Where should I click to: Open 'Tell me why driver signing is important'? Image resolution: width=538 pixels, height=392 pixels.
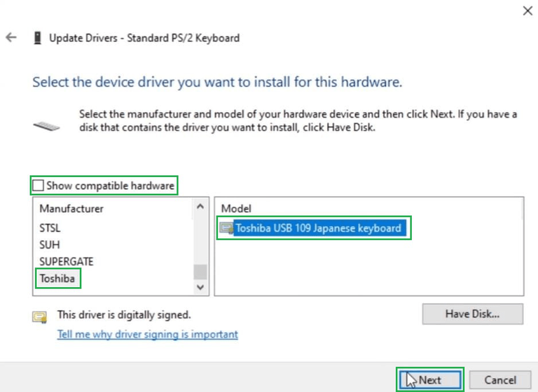[148, 334]
